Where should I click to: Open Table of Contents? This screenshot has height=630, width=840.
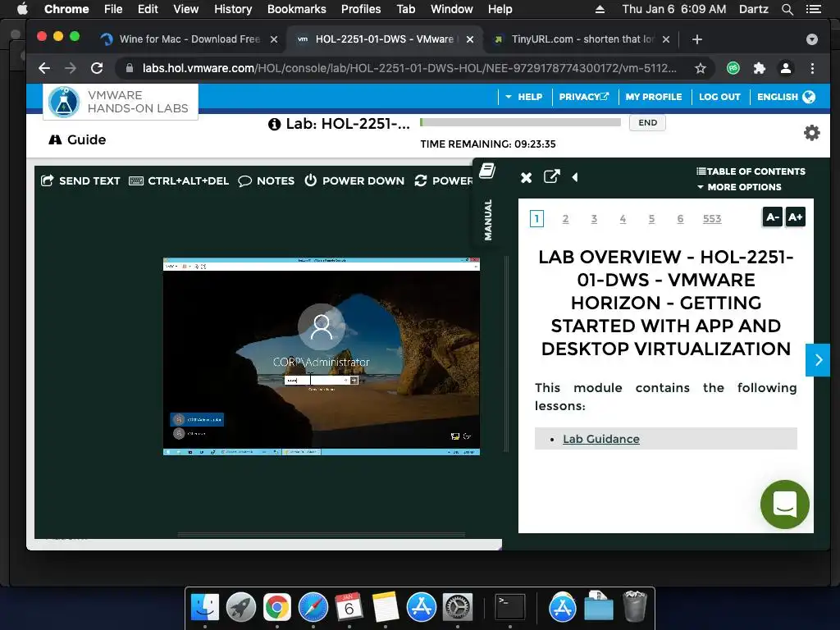tap(751, 171)
